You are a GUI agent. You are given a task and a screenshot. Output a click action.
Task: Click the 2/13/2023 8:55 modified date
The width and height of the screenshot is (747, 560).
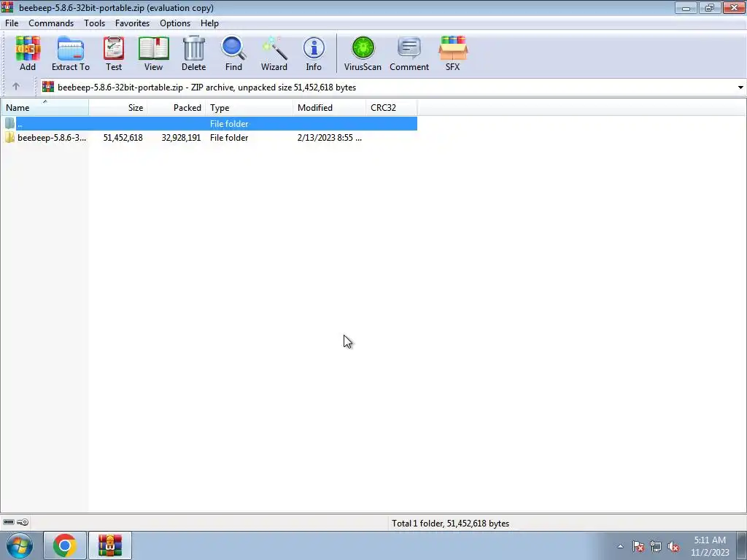pos(329,138)
